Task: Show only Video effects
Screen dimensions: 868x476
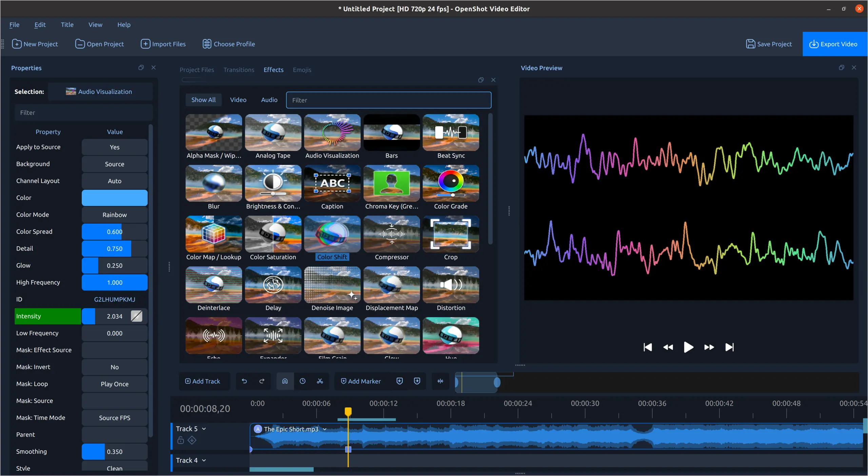Action: pos(238,100)
